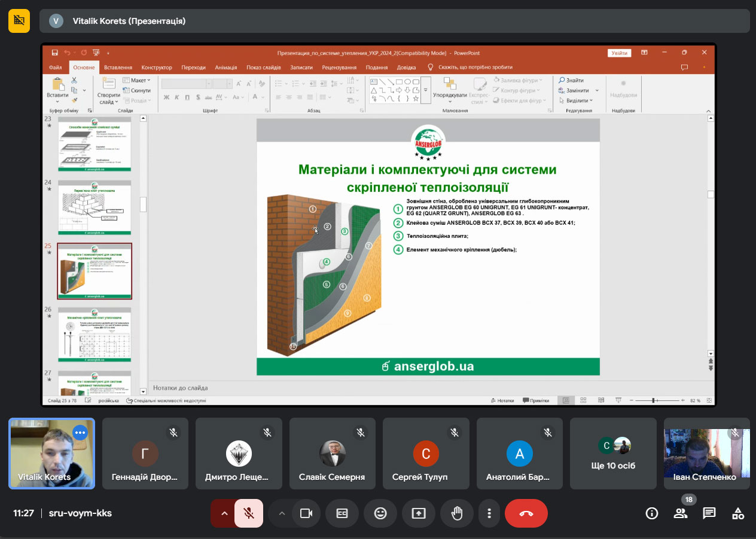Click the Format Painter brush icon
Screen dimensions: 756x539
74,100
